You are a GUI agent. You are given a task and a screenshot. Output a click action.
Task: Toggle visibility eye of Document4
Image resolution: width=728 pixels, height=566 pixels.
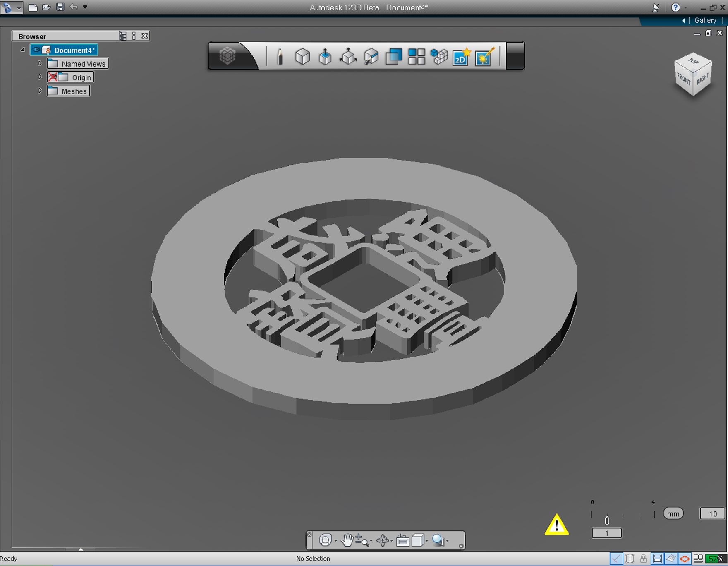click(x=36, y=50)
